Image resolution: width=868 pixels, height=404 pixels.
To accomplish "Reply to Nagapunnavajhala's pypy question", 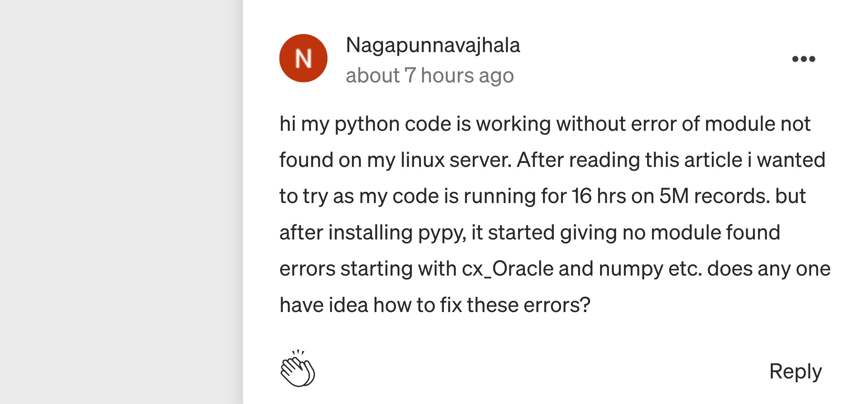I will 795,371.
